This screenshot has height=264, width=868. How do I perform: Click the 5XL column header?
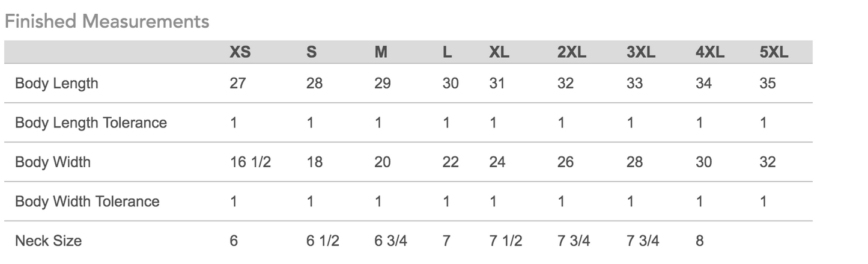click(x=774, y=52)
